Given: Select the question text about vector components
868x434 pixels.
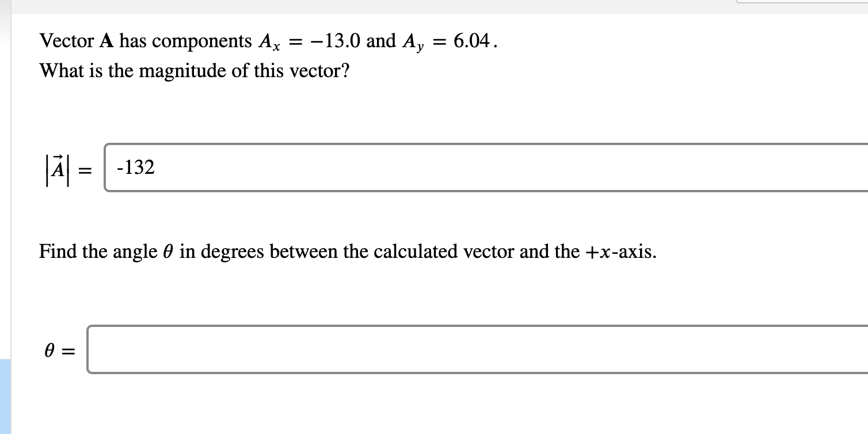Looking at the screenshot, I should click(265, 40).
